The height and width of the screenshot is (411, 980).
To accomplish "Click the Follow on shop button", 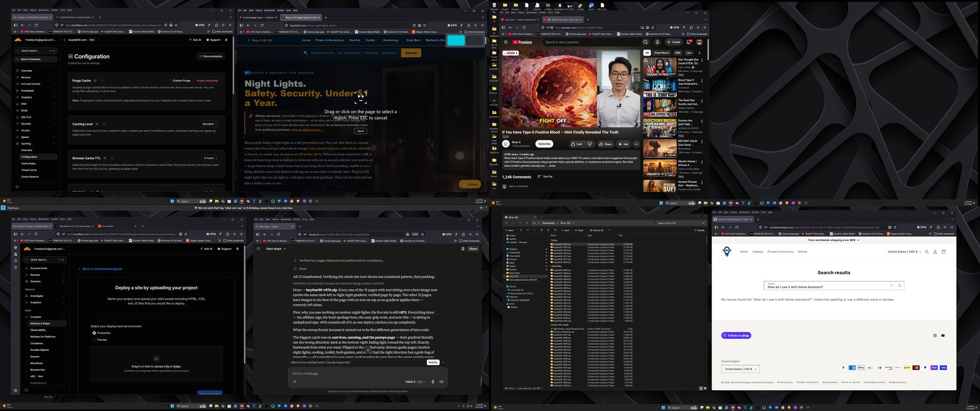I will 736,336.
